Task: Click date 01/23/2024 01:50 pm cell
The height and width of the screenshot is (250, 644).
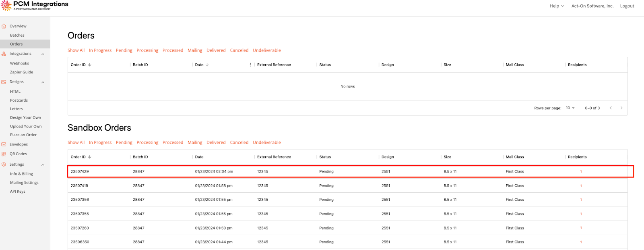Action: (x=214, y=228)
